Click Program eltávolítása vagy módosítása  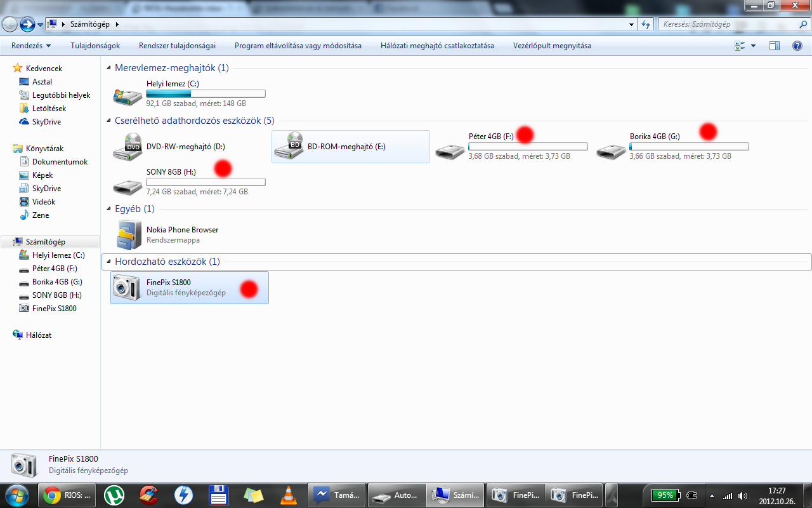[x=298, y=46]
